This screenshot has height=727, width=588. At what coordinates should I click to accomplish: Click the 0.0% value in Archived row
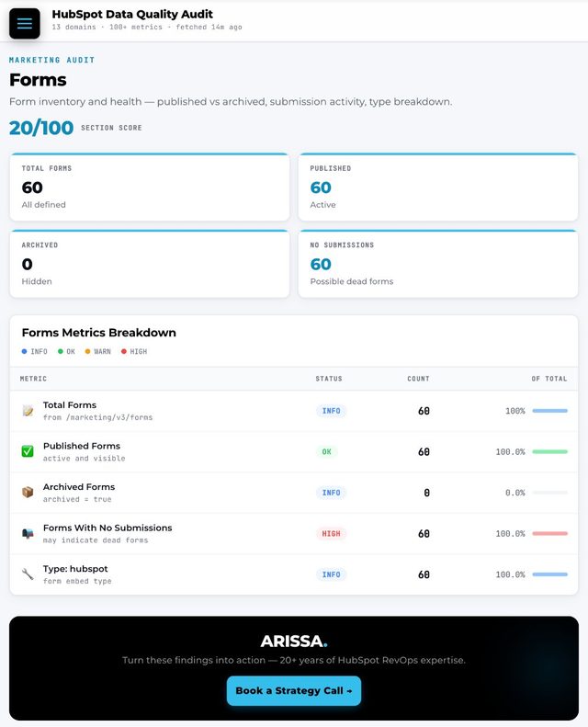coord(514,493)
